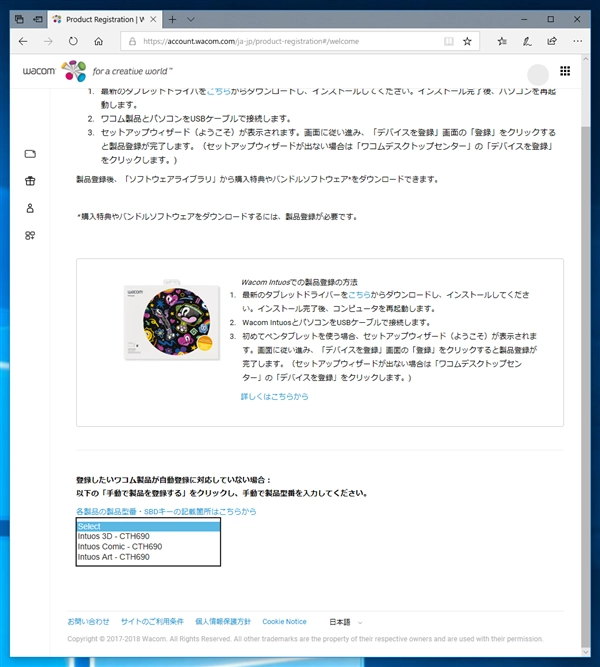The height and width of the screenshot is (667, 600).
Task: Expand the 日本語 language dropdown
Action: [346, 622]
